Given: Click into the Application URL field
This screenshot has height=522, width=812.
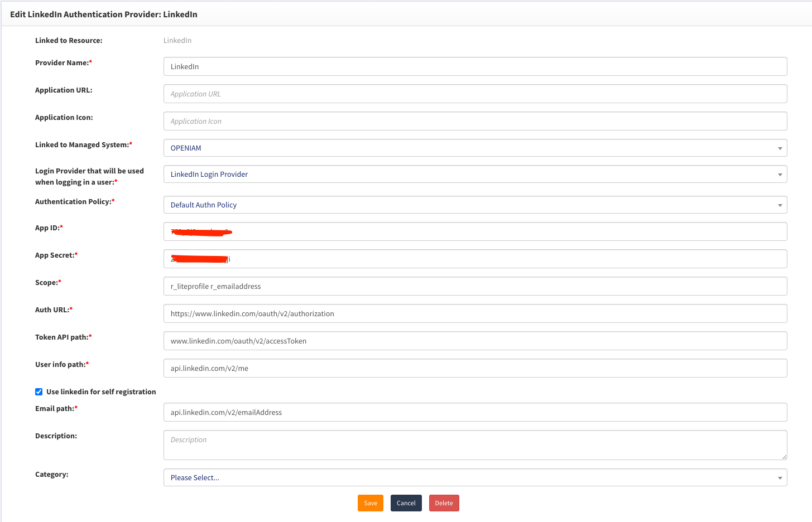Looking at the screenshot, I should tap(475, 94).
